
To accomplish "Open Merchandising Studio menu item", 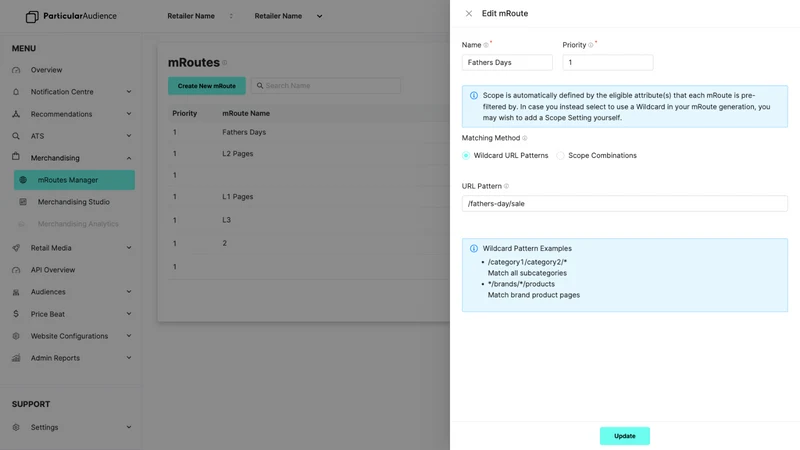I will tap(74, 202).
